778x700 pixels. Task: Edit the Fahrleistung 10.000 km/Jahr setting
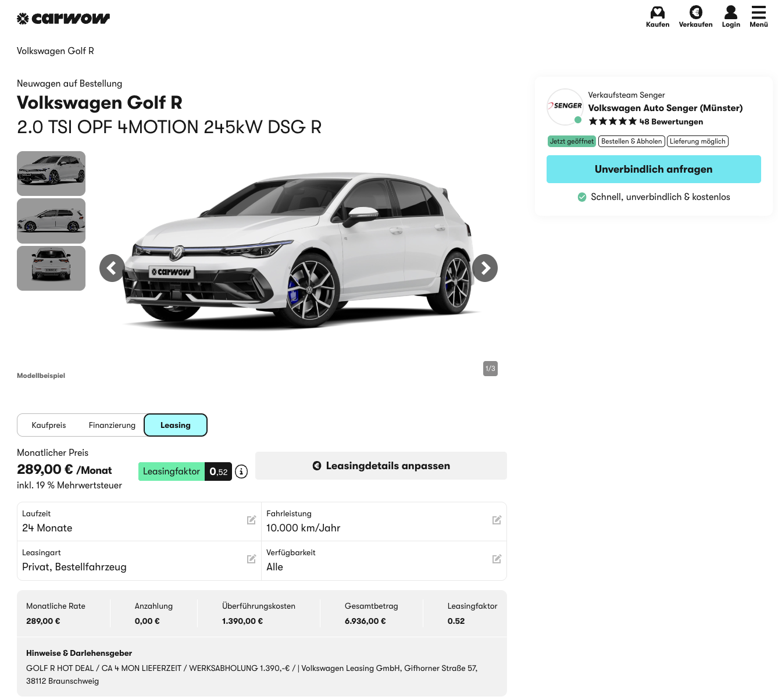click(x=497, y=520)
